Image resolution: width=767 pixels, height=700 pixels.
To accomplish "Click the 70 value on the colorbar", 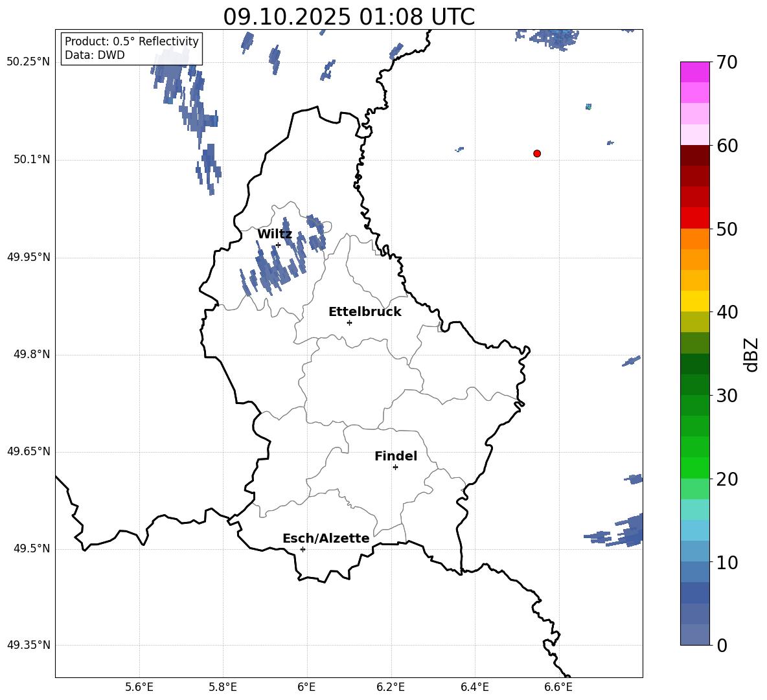I will pyautogui.click(x=727, y=62).
